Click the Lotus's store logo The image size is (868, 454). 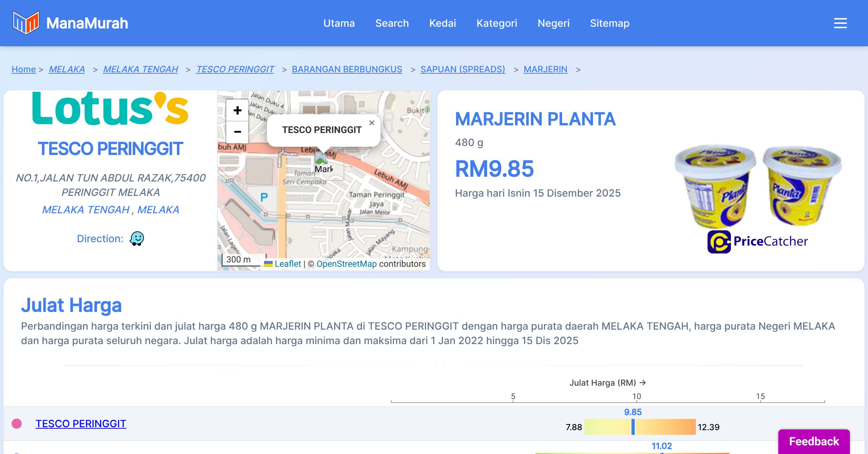pos(110,108)
